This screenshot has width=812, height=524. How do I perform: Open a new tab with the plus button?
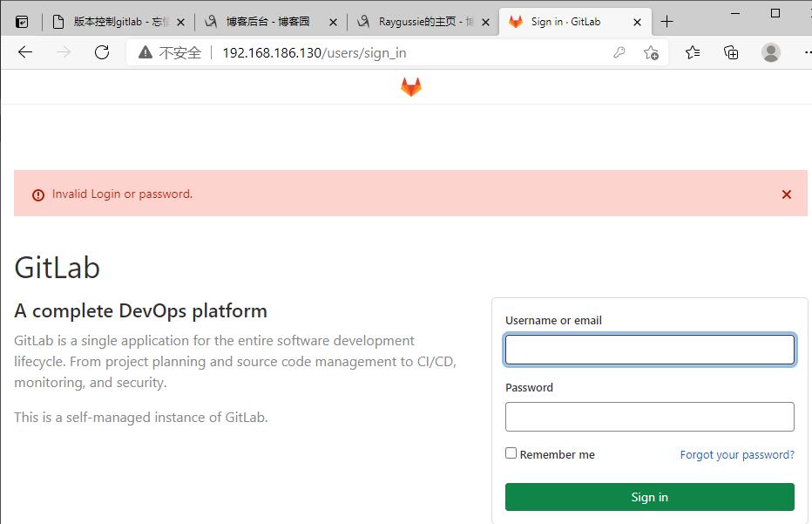click(x=667, y=22)
